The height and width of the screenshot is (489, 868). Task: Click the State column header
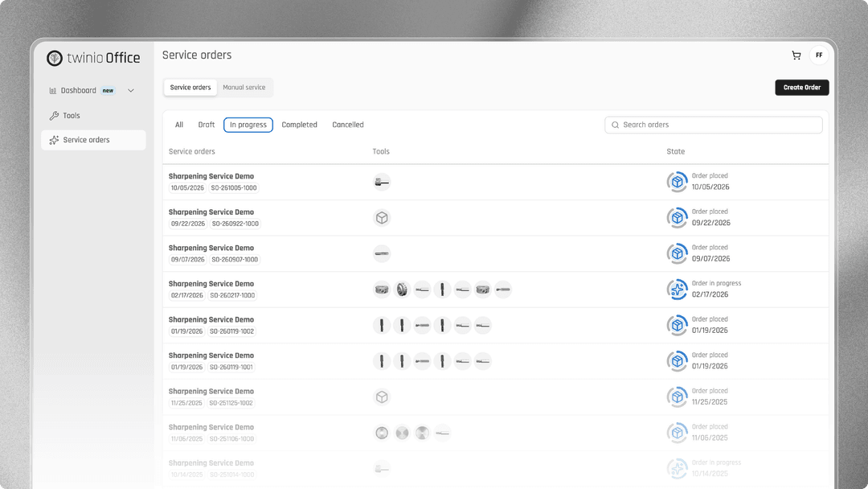[675, 152]
